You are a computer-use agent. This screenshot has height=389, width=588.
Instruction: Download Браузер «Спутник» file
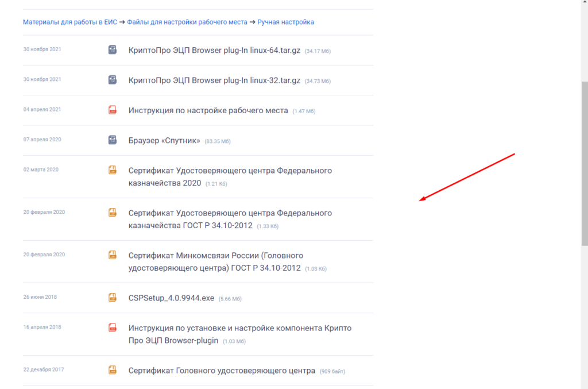pyautogui.click(x=164, y=140)
